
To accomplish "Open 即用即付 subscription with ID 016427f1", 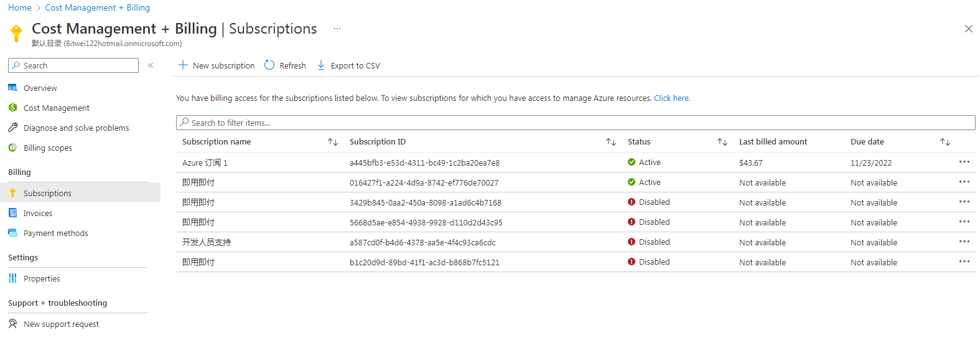I will pyautogui.click(x=198, y=182).
